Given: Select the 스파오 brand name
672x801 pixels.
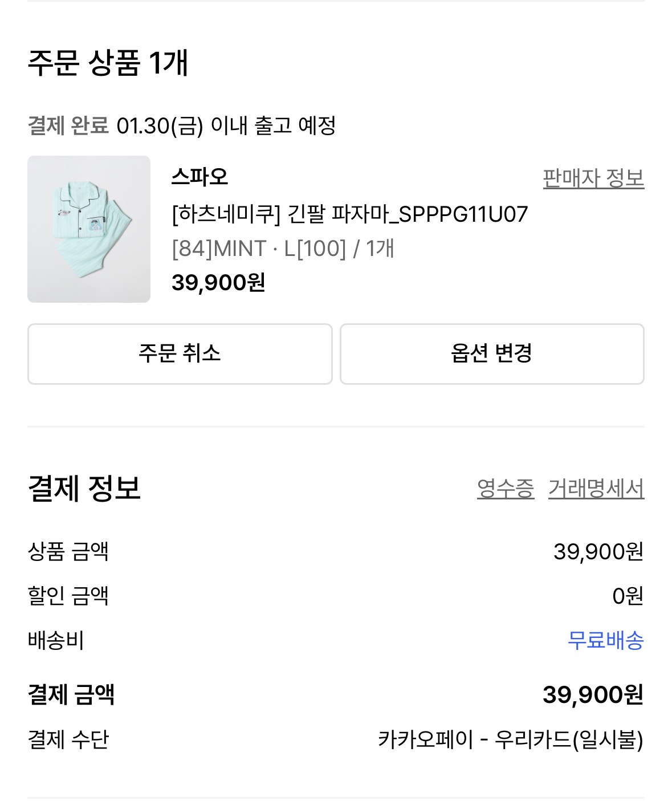Looking at the screenshot, I should tap(199, 177).
